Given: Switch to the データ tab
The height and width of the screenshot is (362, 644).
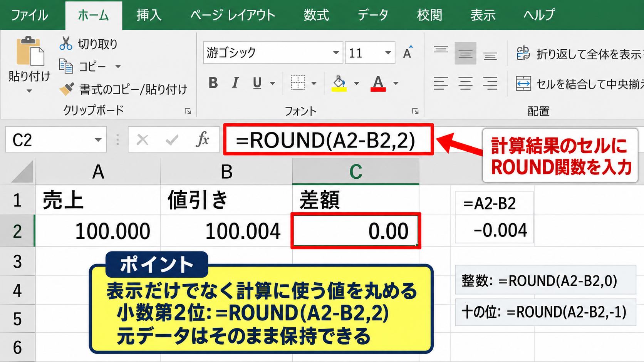Looking at the screenshot, I should (373, 15).
